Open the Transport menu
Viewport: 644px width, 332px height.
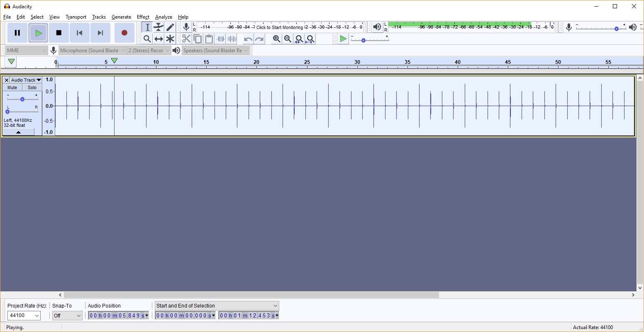click(x=76, y=17)
